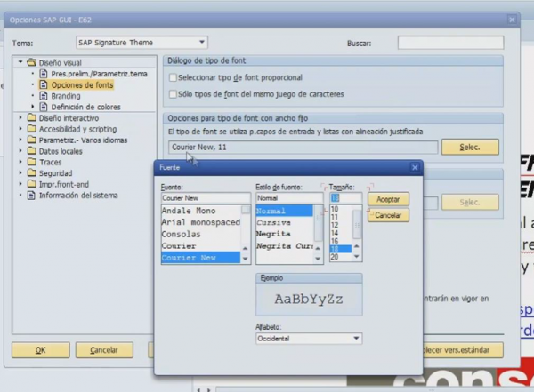Click the vers.estándar restore button
The image size is (534, 392).
(463, 350)
